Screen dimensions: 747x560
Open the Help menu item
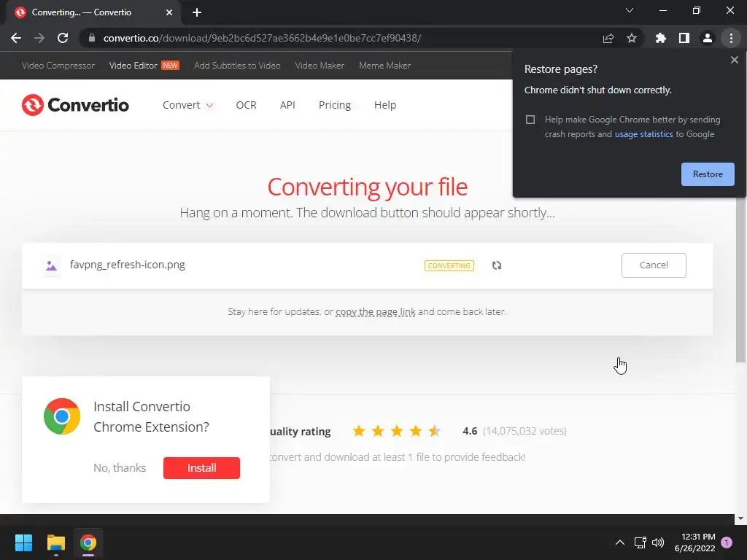(x=385, y=105)
